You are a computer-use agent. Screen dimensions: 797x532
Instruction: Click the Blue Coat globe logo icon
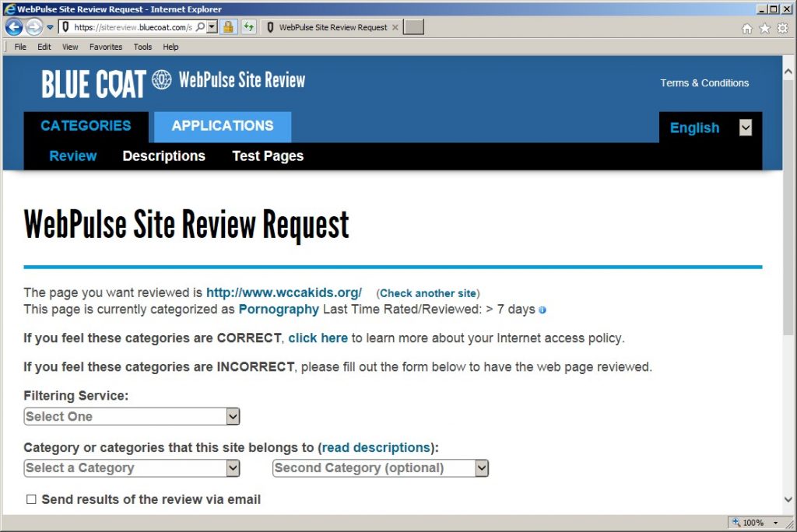pyautogui.click(x=162, y=80)
